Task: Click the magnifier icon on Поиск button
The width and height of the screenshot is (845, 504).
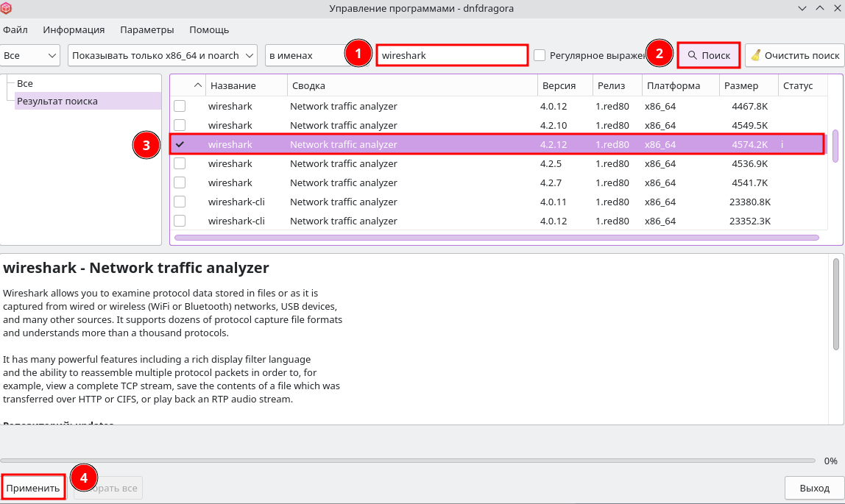Action: pyautogui.click(x=692, y=55)
